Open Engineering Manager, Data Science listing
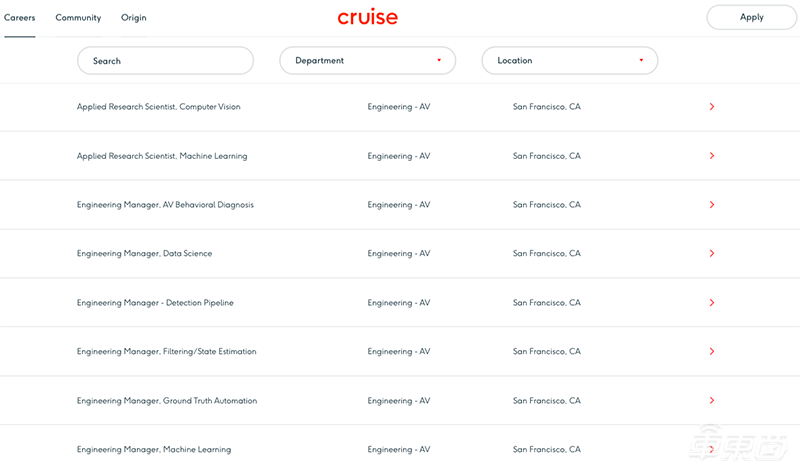Image resolution: width=800 pixels, height=473 pixels. 144,254
